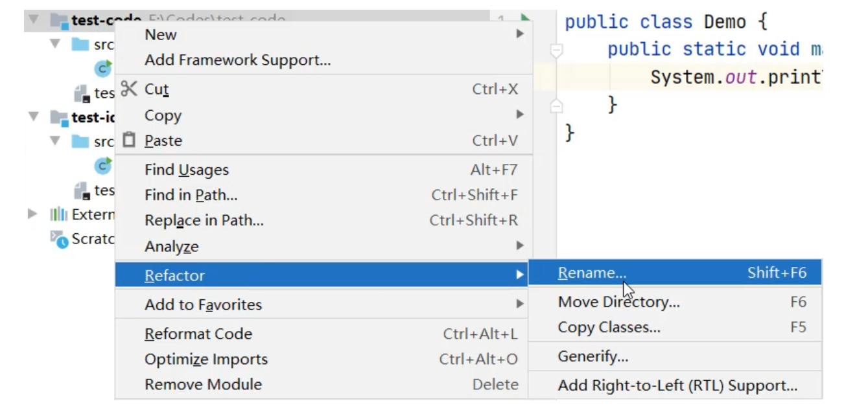
Task: Choose Reformat Code from the context menu
Action: 198,334
